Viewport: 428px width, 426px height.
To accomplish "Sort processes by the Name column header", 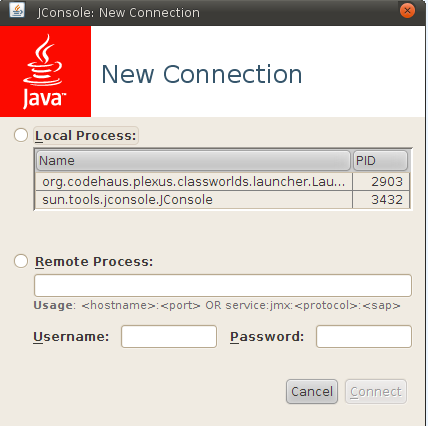I will point(193,161).
